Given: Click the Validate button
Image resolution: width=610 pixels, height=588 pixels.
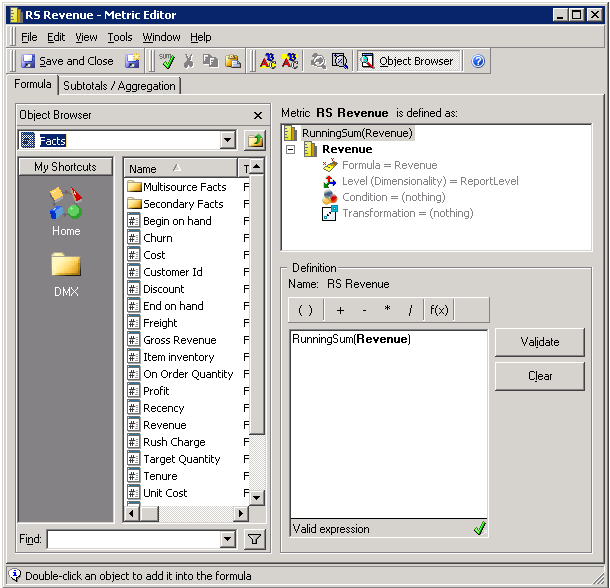Looking at the screenshot, I should click(539, 342).
